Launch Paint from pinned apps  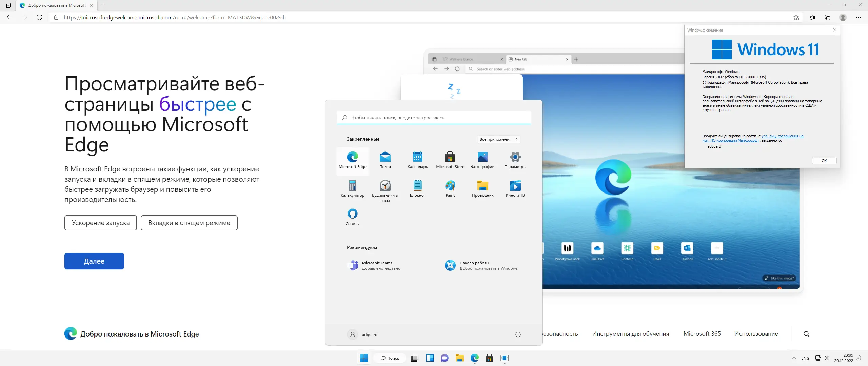[450, 188]
